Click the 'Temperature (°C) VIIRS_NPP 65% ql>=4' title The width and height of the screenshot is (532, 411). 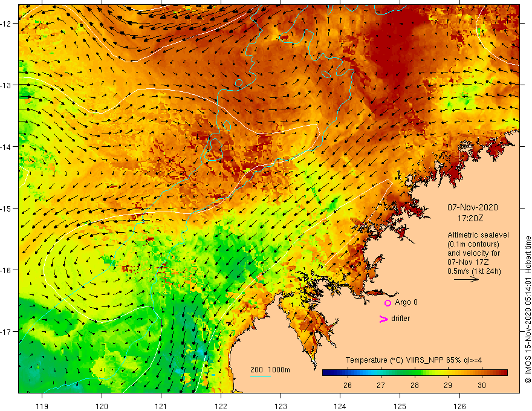point(414,360)
